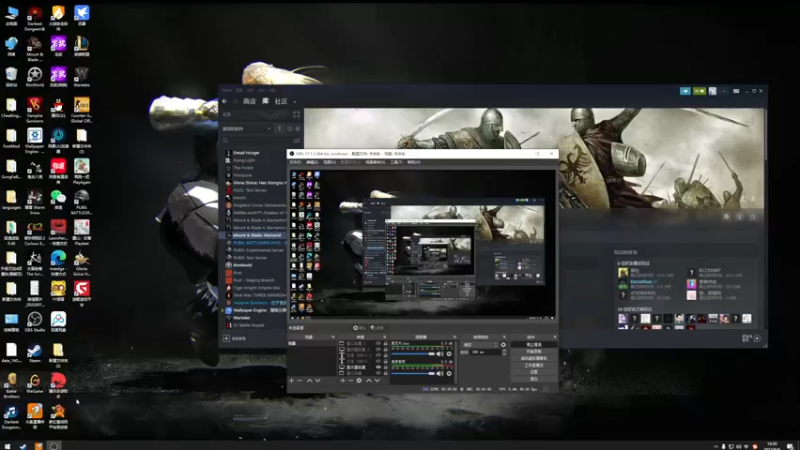Viewport: 800px width, 450px height.
Task: Mute the 桌面音频 speaker icon
Action: pyautogui.click(x=440, y=373)
